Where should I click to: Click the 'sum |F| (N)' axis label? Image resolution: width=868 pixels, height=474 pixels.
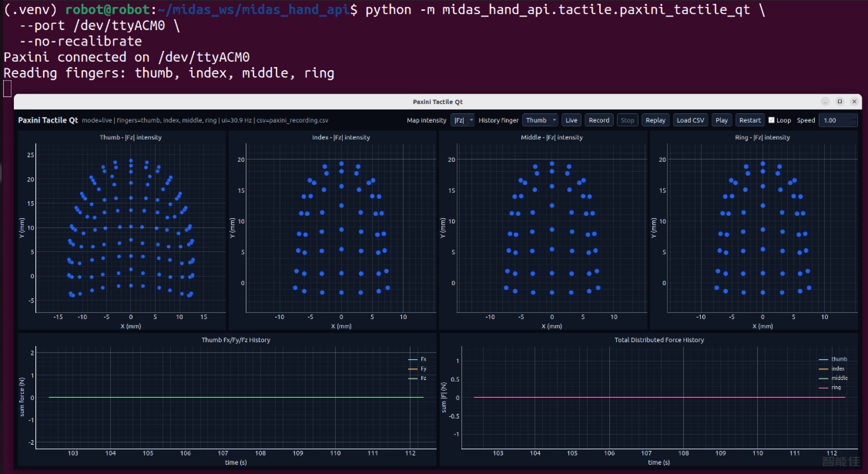point(443,397)
